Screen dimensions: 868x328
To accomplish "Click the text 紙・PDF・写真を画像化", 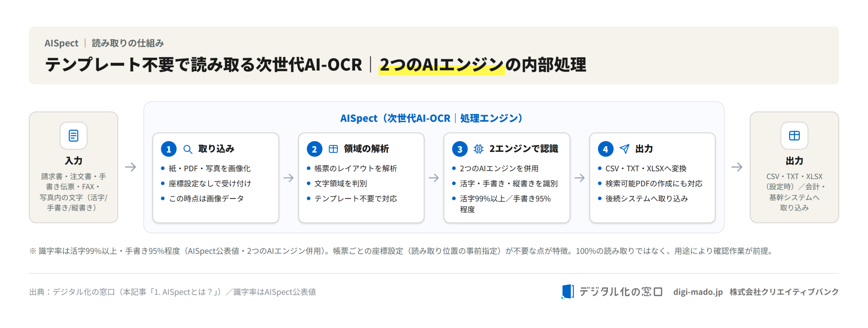I will tap(210, 169).
